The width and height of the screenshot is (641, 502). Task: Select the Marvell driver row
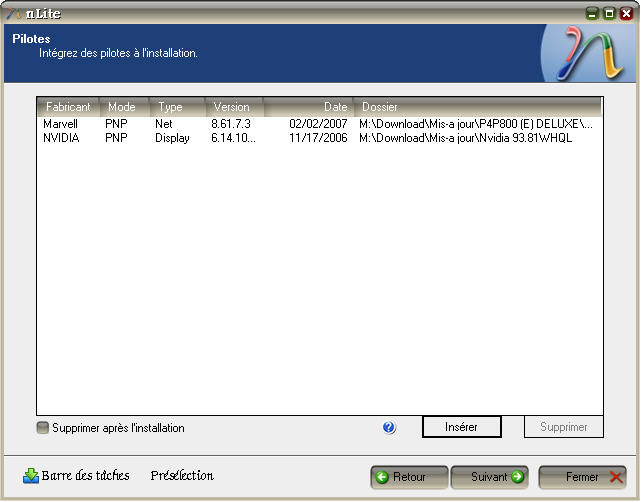coord(319,124)
